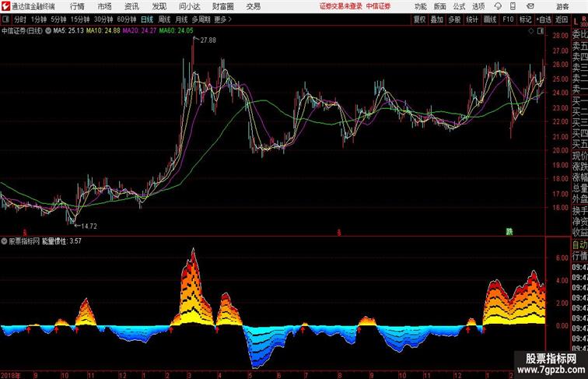The image size is (588, 379).
Task: Click the MA10: 24.88 value
Action: [103, 31]
